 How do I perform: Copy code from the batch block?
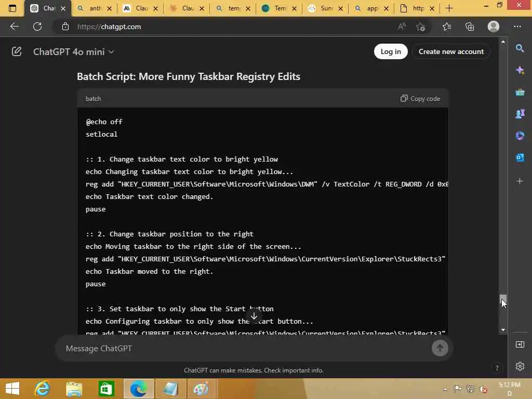point(420,98)
